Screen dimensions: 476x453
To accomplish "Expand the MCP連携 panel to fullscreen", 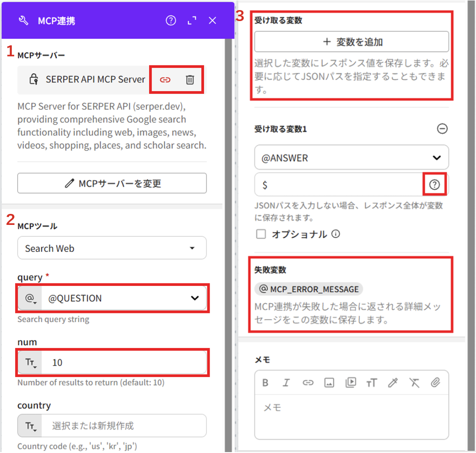I will pyautogui.click(x=192, y=21).
